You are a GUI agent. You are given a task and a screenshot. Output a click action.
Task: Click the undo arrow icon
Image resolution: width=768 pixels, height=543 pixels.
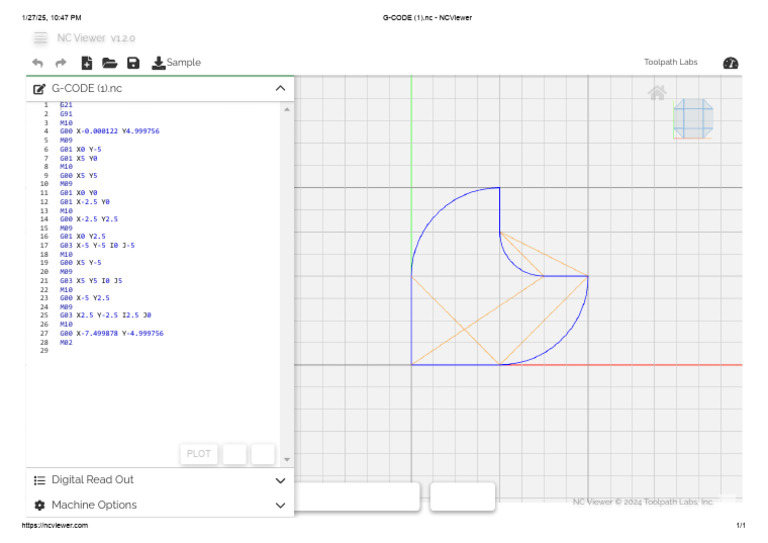38,63
